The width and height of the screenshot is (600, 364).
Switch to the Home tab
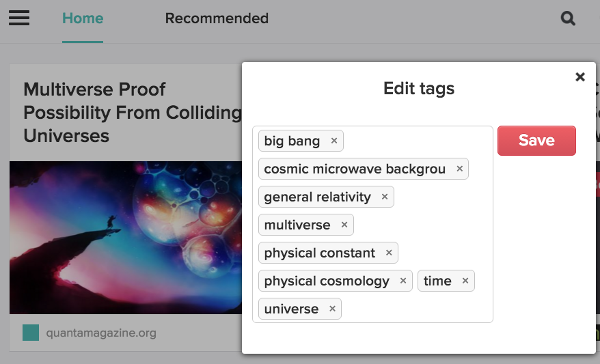tap(83, 18)
